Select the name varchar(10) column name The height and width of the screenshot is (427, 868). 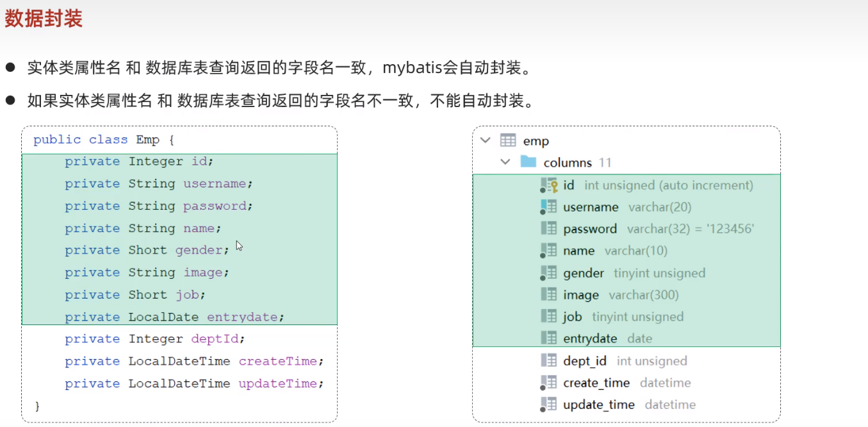coord(578,251)
